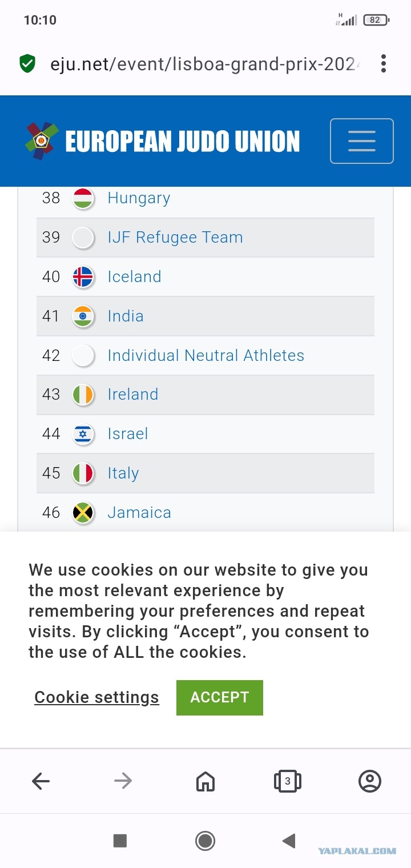The height and width of the screenshot is (868, 411).
Task: Open the Cookie settings link
Action: point(96,697)
